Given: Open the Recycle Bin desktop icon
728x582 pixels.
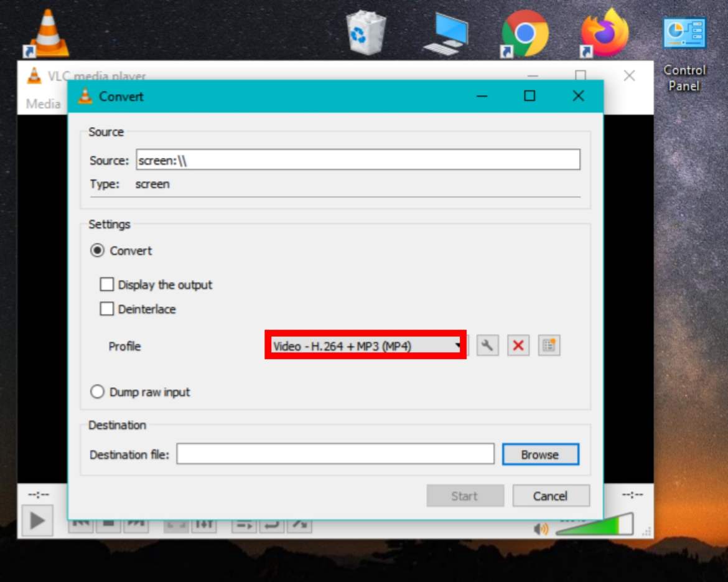Looking at the screenshot, I should pos(366,32).
